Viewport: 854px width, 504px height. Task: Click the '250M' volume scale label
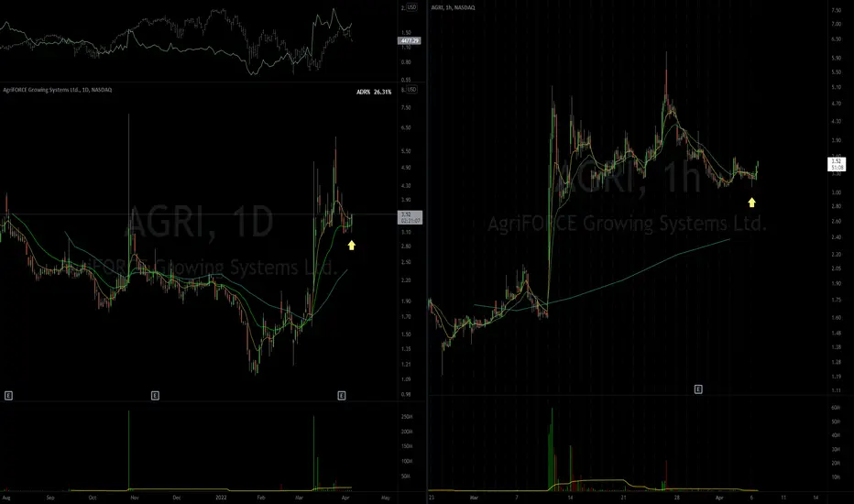click(x=406, y=417)
